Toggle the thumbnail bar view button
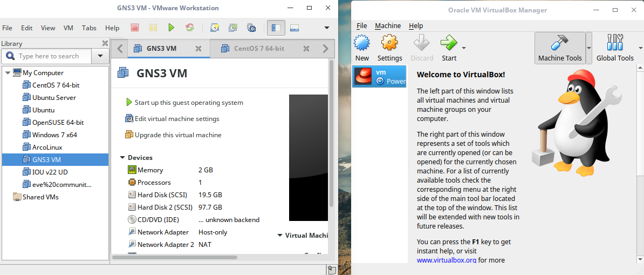 [294, 28]
